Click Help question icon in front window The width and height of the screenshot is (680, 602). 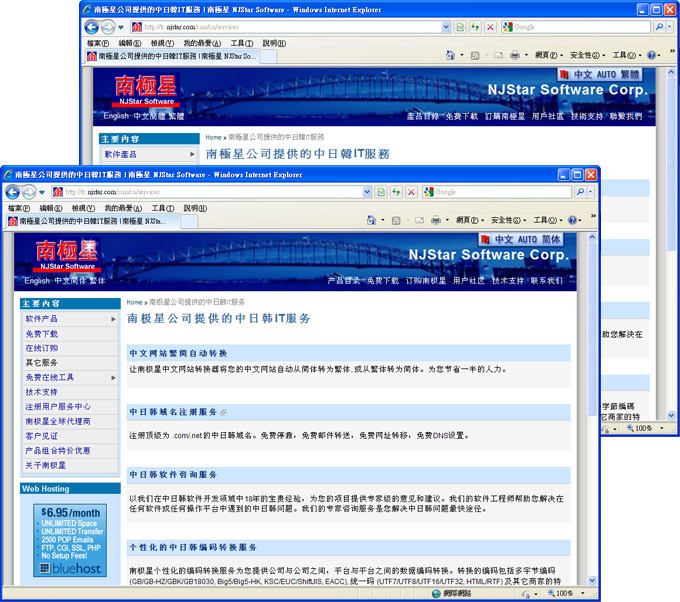point(572,220)
